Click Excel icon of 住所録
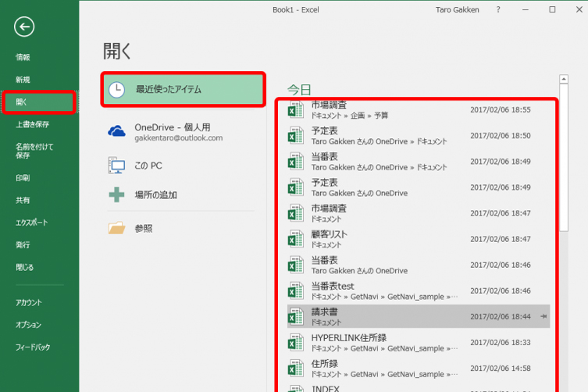The height and width of the screenshot is (392, 588). click(296, 369)
